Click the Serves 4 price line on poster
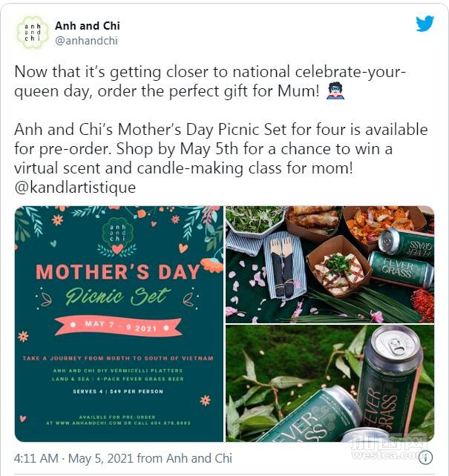The image size is (449, 476). 118,391
